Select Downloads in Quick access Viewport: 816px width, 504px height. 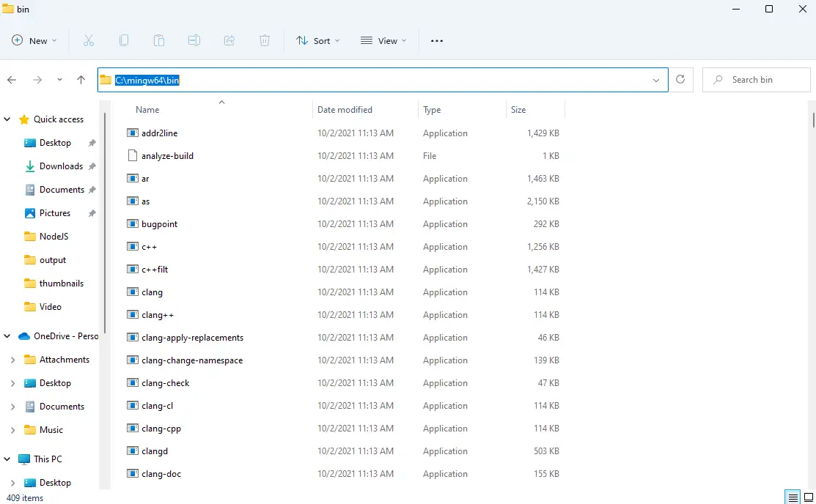click(61, 166)
